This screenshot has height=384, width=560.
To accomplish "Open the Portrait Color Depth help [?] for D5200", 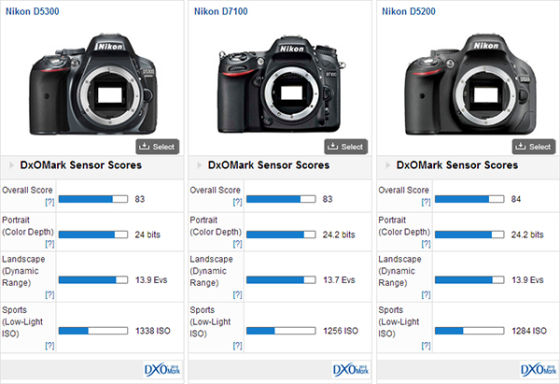I will pyautogui.click(x=426, y=244).
